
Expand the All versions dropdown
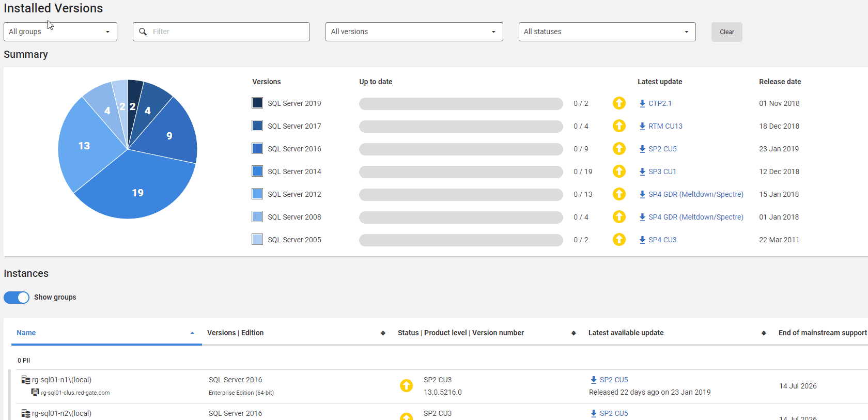point(414,32)
